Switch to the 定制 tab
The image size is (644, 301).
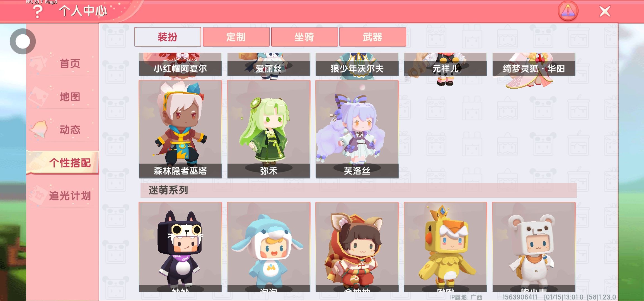coord(236,37)
